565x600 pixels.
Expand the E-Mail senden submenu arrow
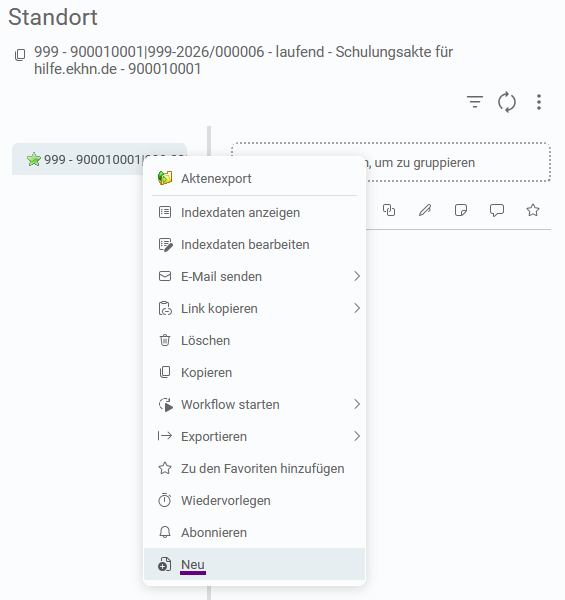click(x=357, y=276)
